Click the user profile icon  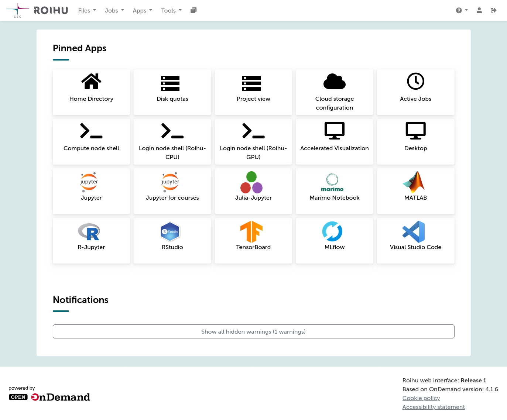pos(479,10)
